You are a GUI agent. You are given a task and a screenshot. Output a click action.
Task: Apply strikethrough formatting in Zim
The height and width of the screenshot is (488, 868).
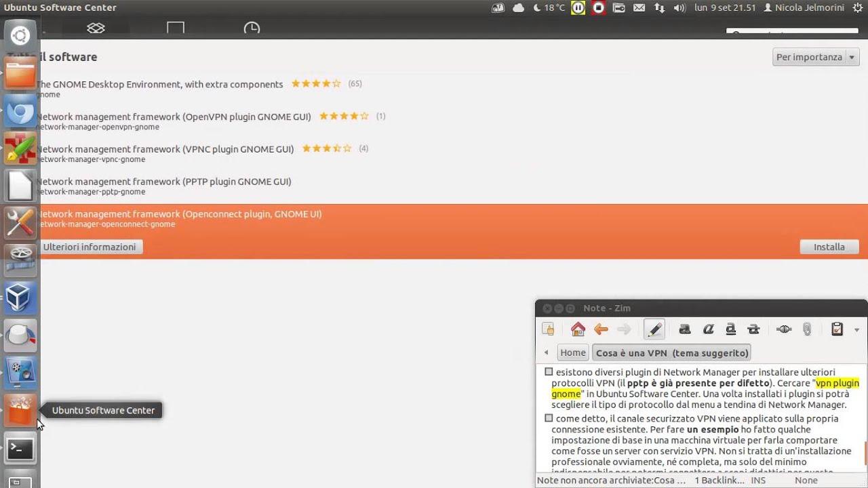pos(753,329)
